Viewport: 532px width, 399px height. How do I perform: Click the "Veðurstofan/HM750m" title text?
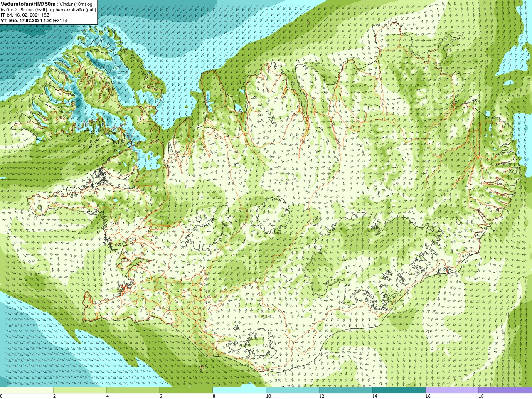pos(28,4)
